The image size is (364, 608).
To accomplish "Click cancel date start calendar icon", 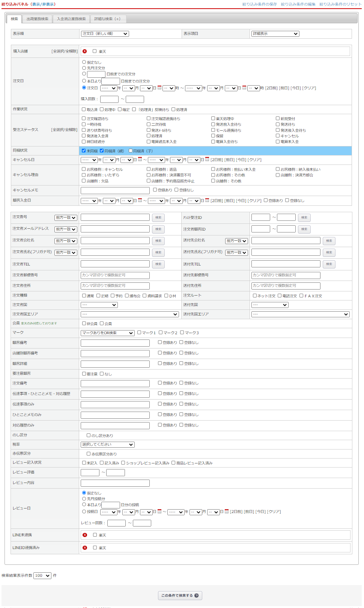I will (140, 160).
